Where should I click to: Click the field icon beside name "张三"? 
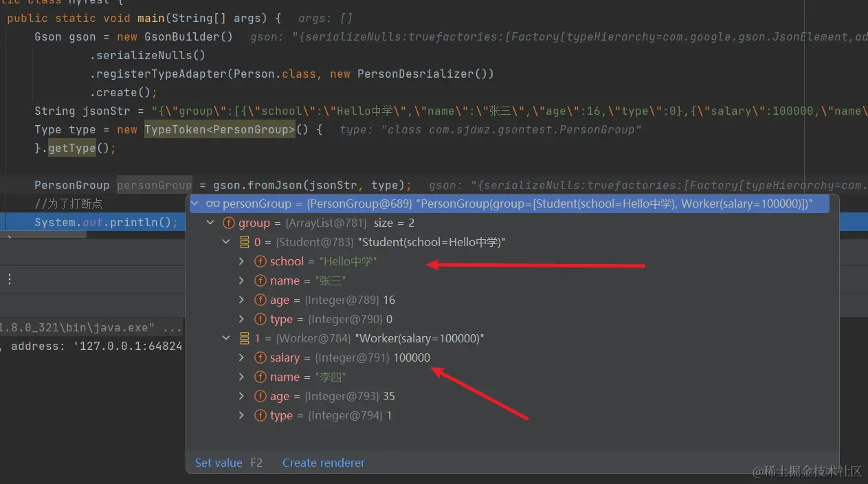click(x=260, y=280)
